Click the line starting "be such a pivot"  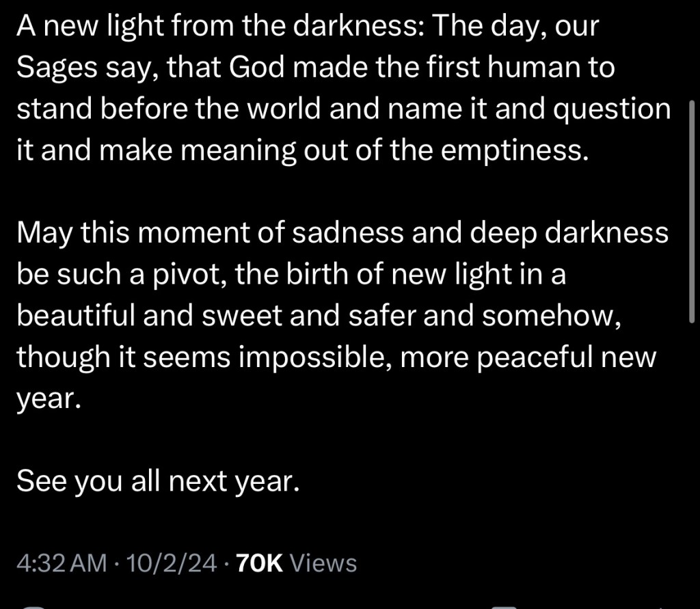click(x=291, y=274)
